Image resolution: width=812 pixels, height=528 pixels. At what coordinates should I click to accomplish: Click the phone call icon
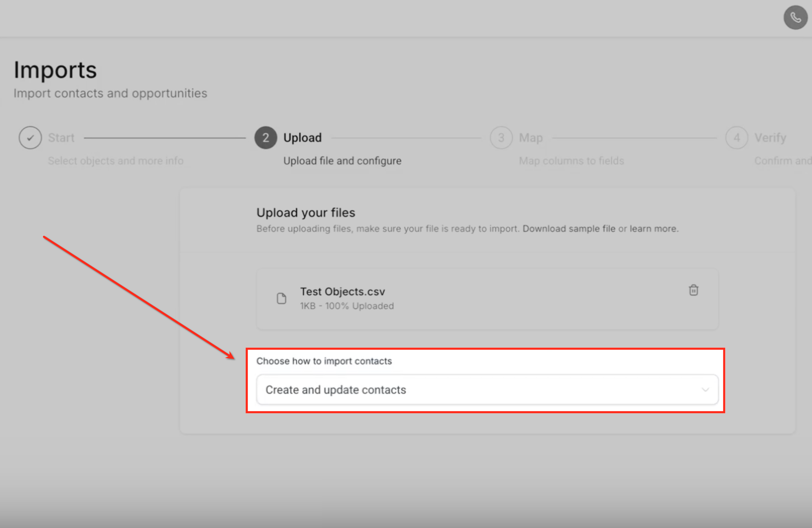[795, 17]
